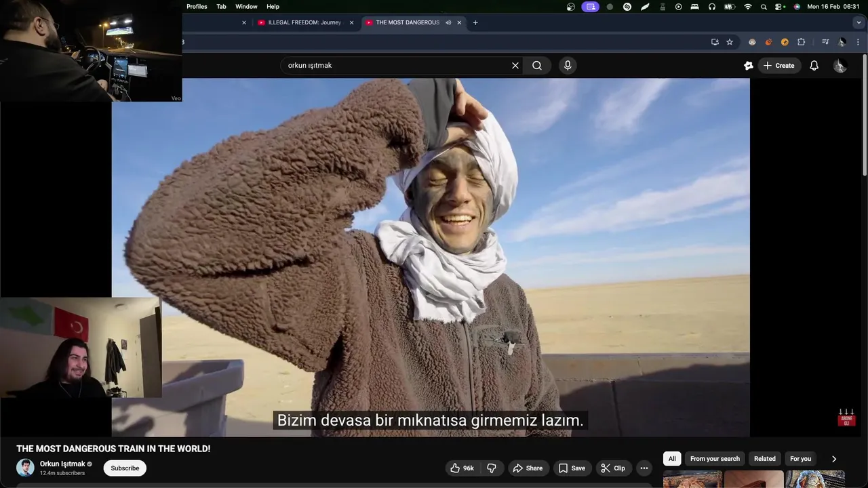Open Wi-Fi status in menu bar

point(748,7)
